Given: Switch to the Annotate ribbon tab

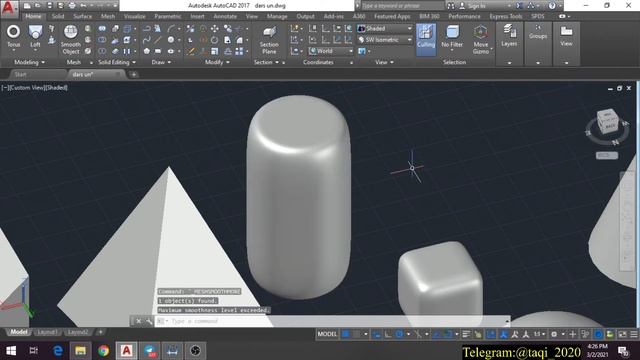Looking at the screenshot, I should [x=225, y=16].
